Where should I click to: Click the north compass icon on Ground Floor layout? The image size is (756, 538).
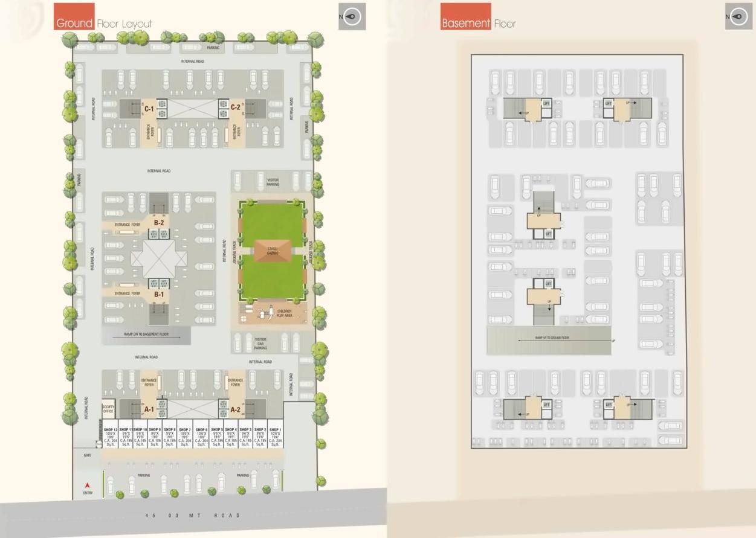[351, 16]
